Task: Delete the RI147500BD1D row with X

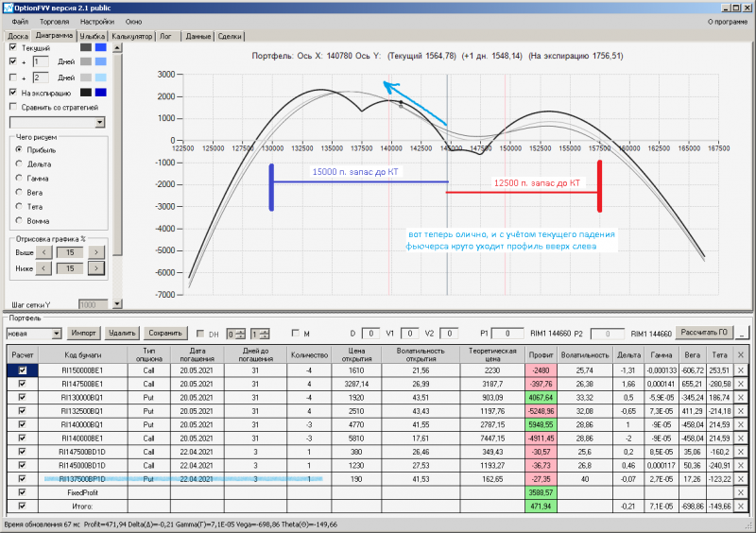Action: [x=741, y=452]
